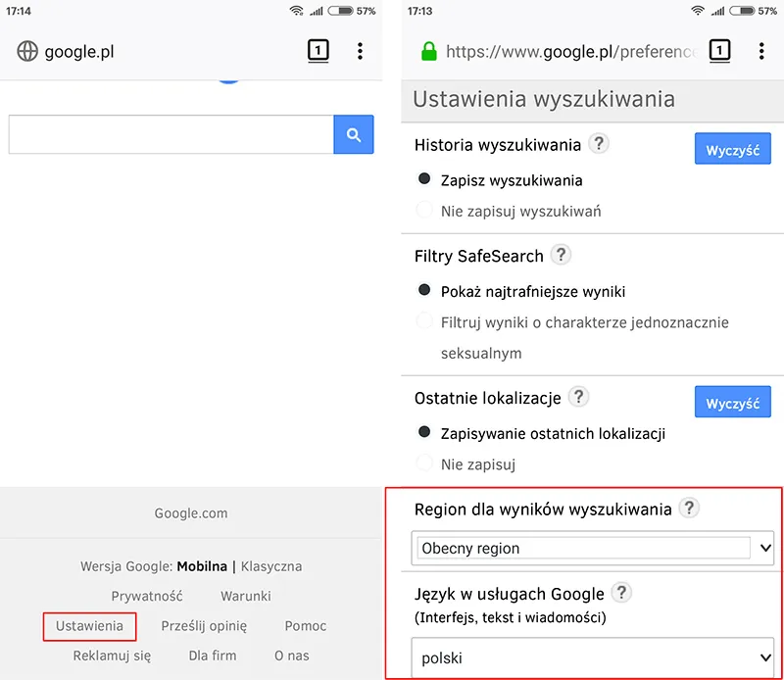Click the green padlock security icon
Viewport: 784px width, 680px height.
(x=428, y=51)
